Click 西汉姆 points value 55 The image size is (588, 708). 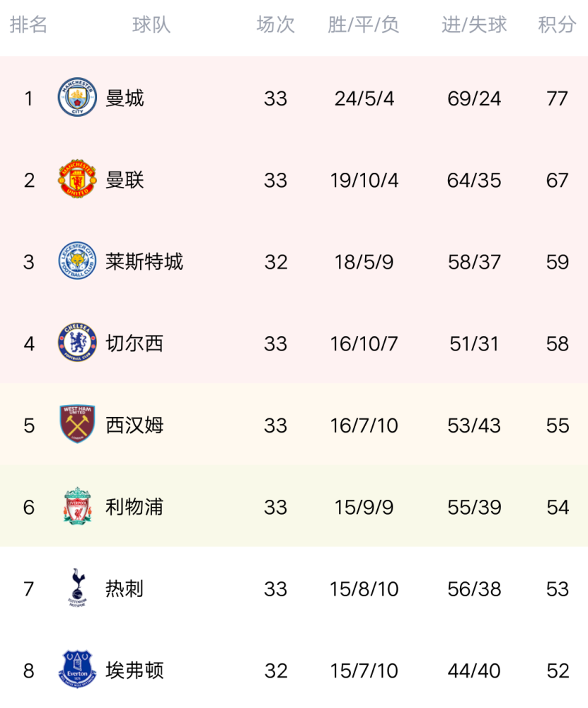pos(558,426)
